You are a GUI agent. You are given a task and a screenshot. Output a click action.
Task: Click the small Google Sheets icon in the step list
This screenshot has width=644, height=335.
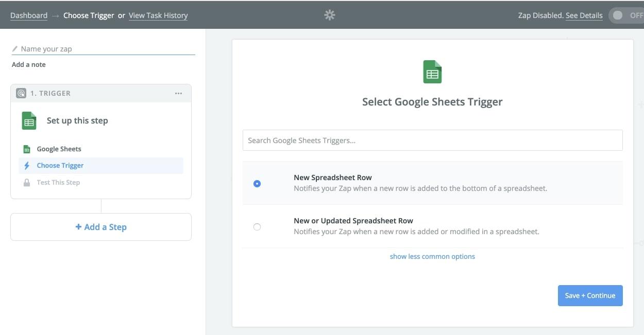[x=27, y=149]
